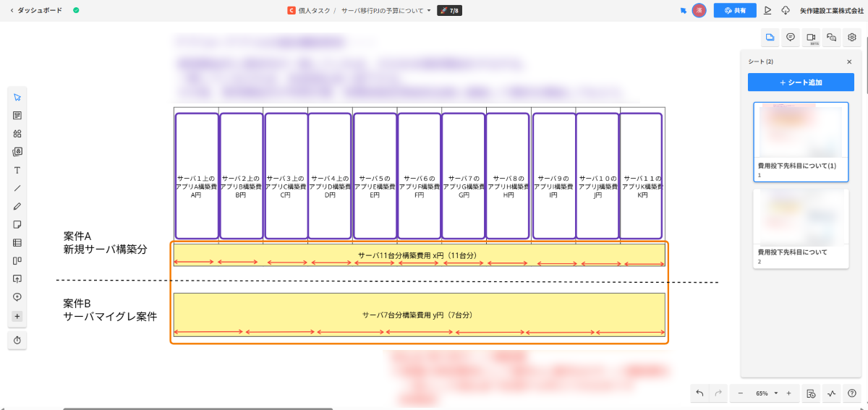Select the サーバ7台分構築費用 y円 text
The height and width of the screenshot is (410, 868).
417,315
